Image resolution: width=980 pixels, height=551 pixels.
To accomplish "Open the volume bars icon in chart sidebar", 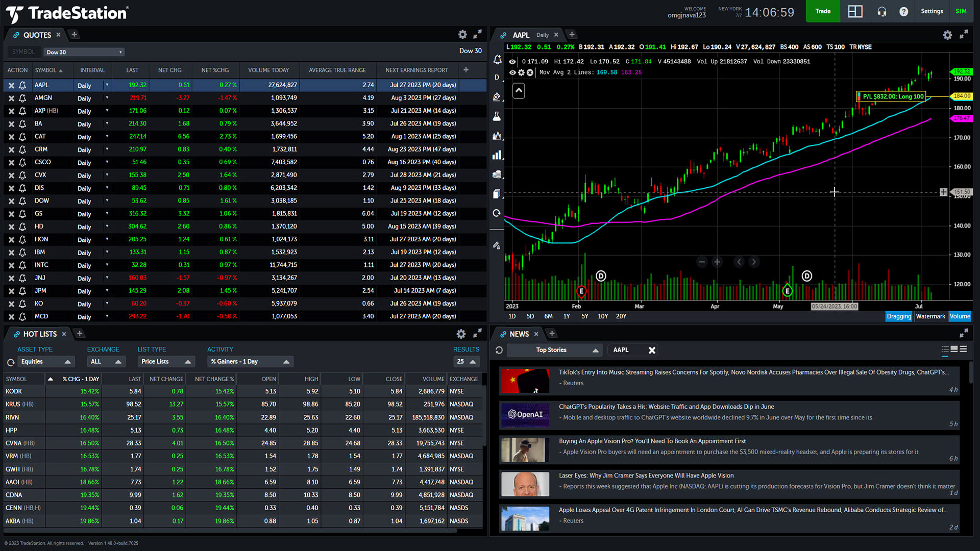I will [x=498, y=155].
